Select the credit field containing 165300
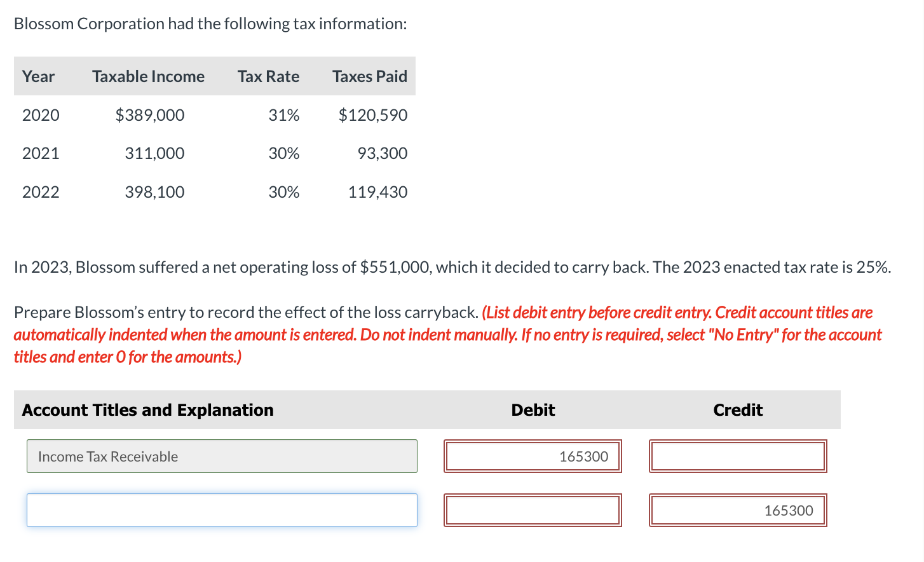The image size is (924, 562). pos(737,510)
